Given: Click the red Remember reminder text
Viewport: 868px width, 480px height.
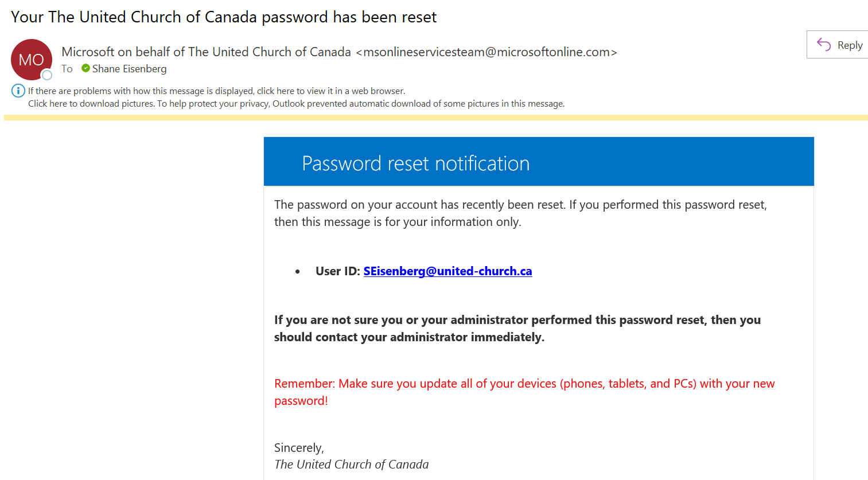Looking at the screenshot, I should 524,392.
